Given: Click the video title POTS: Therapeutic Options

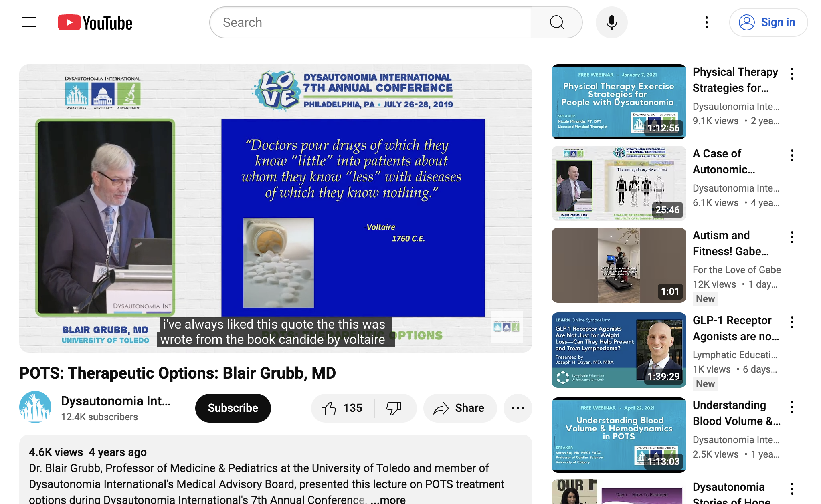Looking at the screenshot, I should pyautogui.click(x=178, y=373).
